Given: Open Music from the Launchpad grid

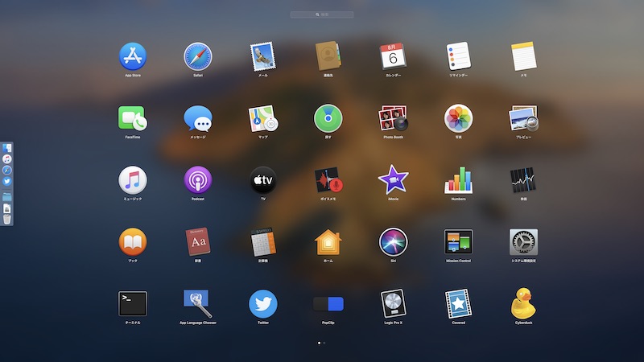Looking at the screenshot, I should pyautogui.click(x=133, y=180).
